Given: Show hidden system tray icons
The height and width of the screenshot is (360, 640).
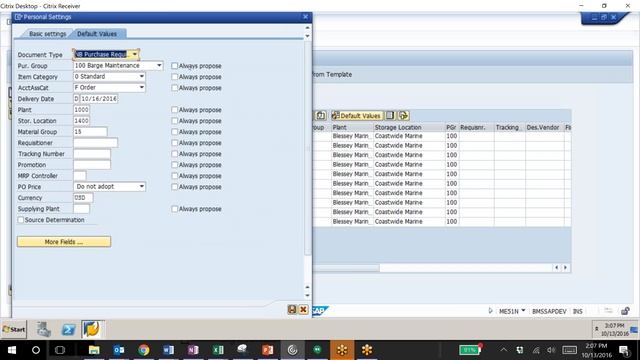Looking at the screenshot, I should 504,350.
